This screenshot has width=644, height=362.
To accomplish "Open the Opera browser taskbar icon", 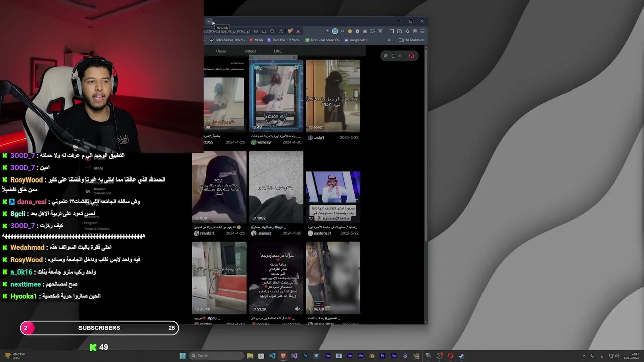I will tap(450, 356).
